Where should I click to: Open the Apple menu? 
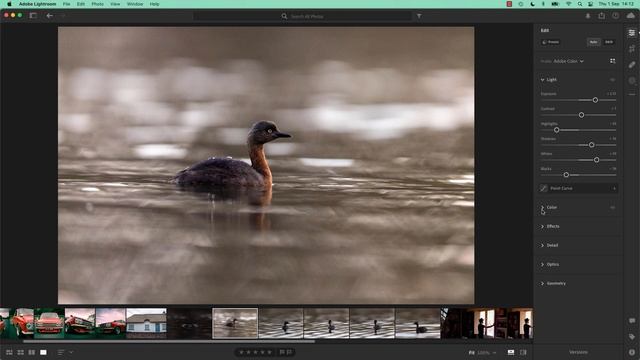tap(9, 4)
